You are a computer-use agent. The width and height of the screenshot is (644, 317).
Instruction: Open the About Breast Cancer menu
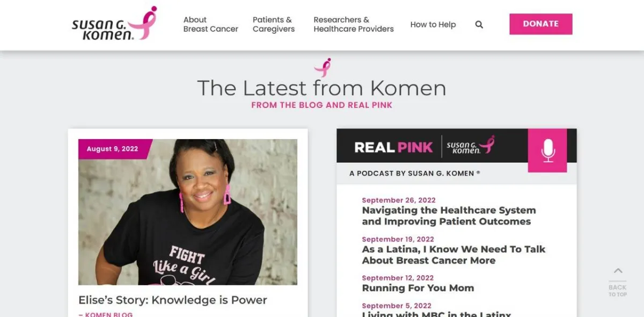pyautogui.click(x=210, y=24)
